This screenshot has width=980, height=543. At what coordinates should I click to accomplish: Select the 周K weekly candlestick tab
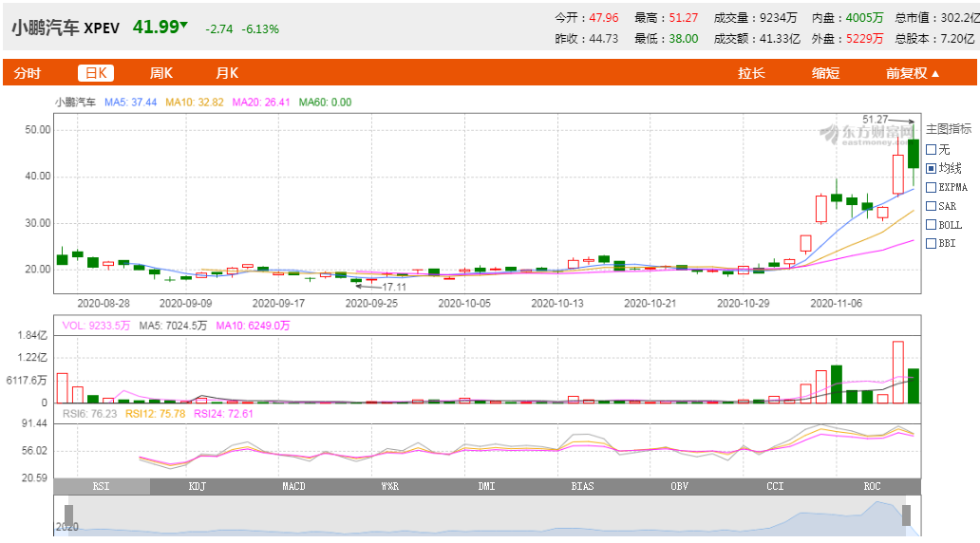click(160, 73)
